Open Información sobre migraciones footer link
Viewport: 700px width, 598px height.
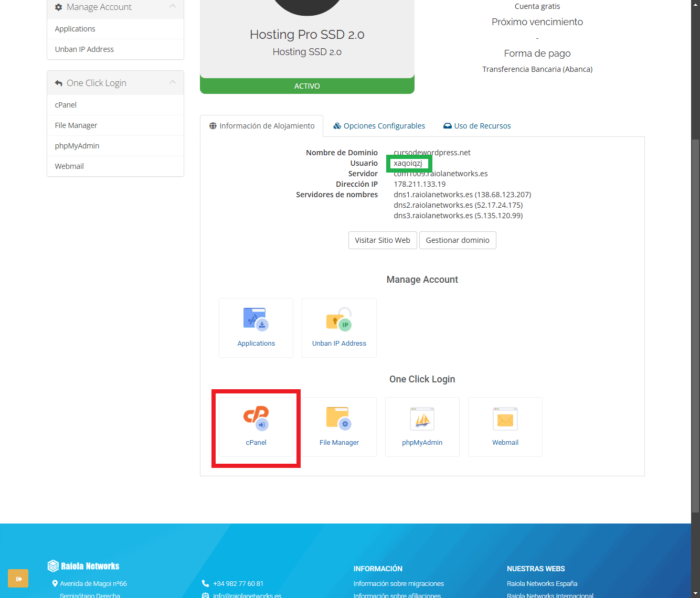[x=399, y=584]
